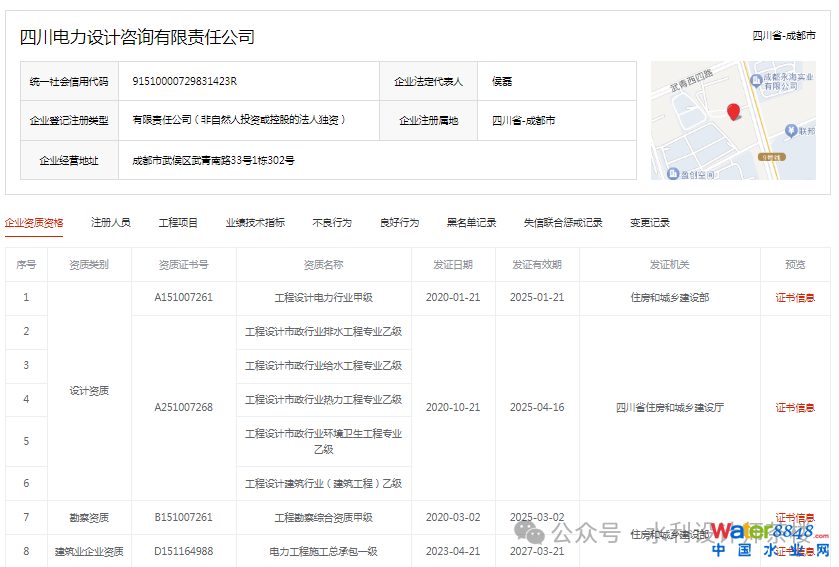
Task: View the 不良行为 tab
Action: [x=332, y=222]
